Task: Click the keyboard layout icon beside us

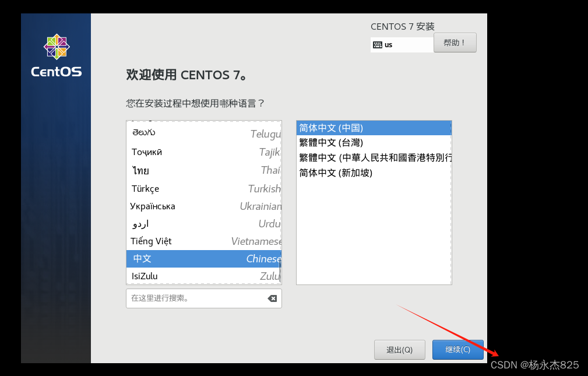Action: [377, 45]
